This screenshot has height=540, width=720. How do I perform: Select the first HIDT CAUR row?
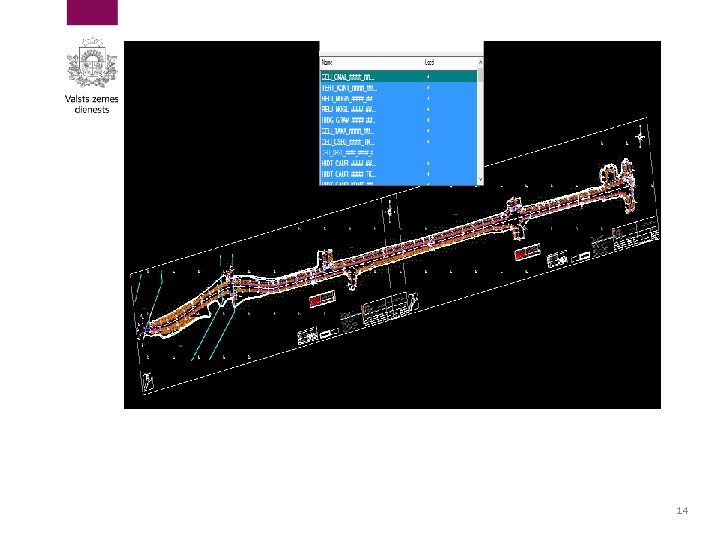click(x=399, y=163)
